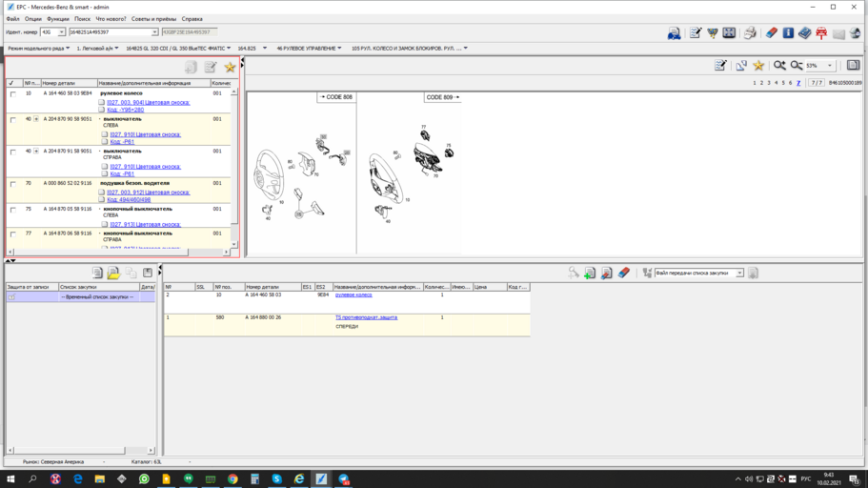
Task: Click the eraser icon in shopping list toolbar
Action: (624, 274)
